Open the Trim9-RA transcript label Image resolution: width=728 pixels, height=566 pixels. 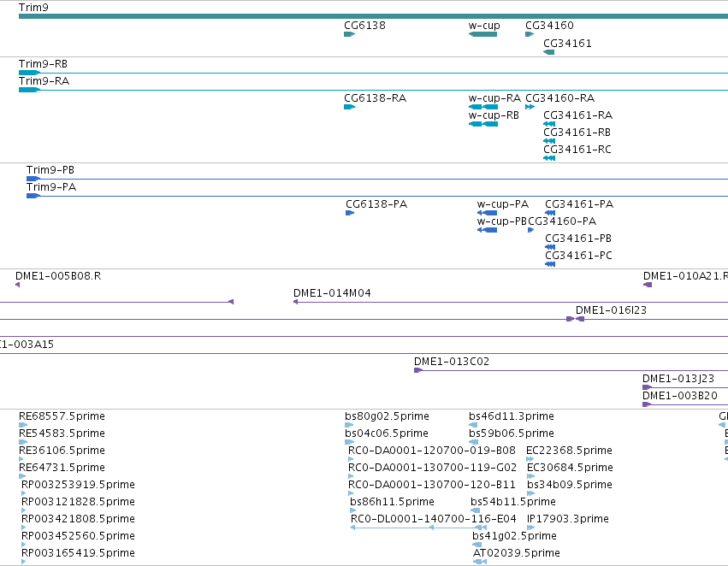point(44,80)
